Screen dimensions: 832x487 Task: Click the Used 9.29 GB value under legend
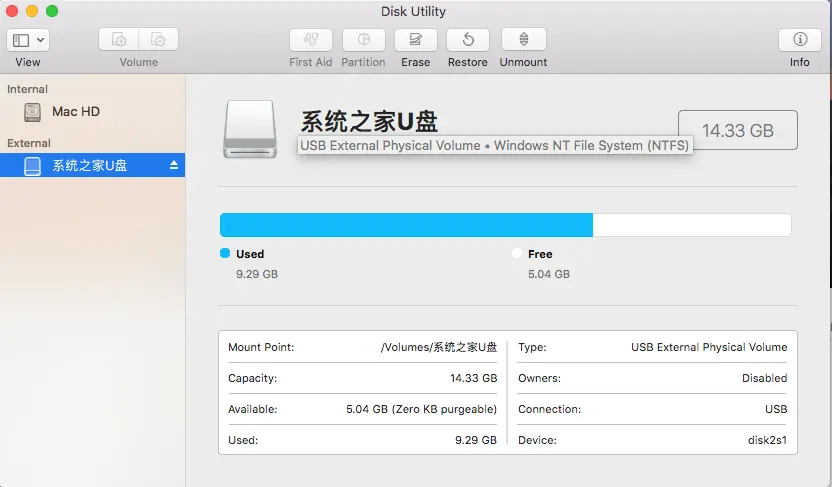[x=257, y=274]
